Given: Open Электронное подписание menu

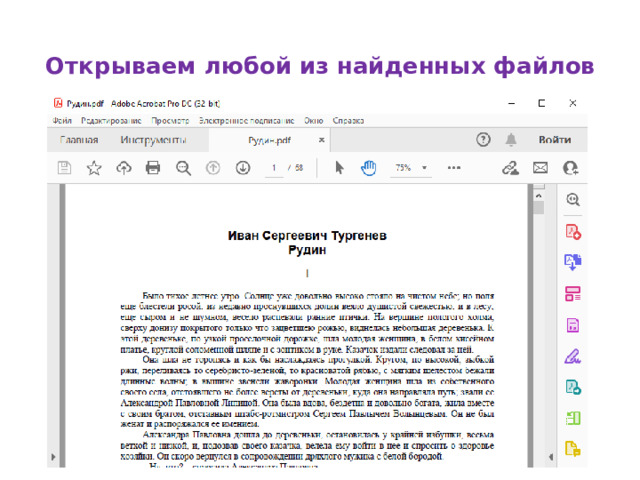Looking at the screenshot, I should pos(247,121).
